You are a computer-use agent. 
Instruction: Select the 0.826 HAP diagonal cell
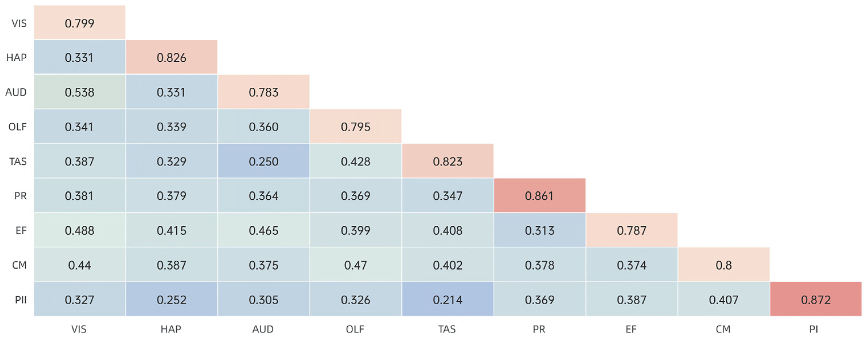[172, 57]
